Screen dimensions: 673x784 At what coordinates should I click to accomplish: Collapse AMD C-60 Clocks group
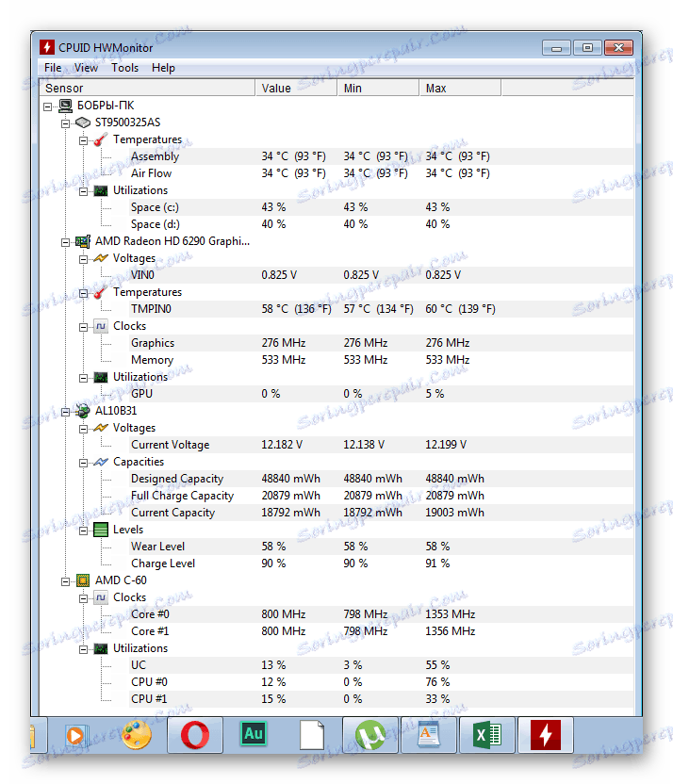point(84,598)
